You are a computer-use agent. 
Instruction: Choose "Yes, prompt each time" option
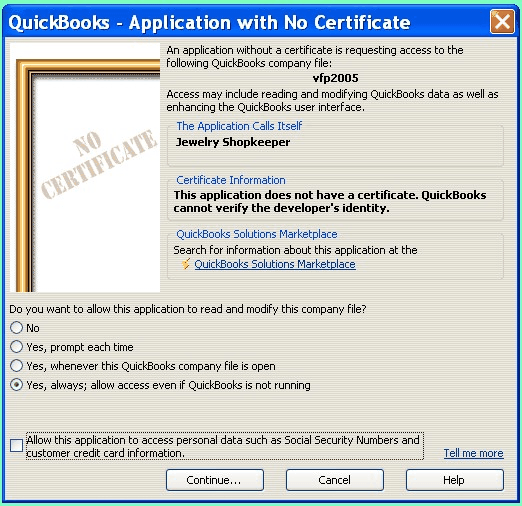(x=16, y=347)
